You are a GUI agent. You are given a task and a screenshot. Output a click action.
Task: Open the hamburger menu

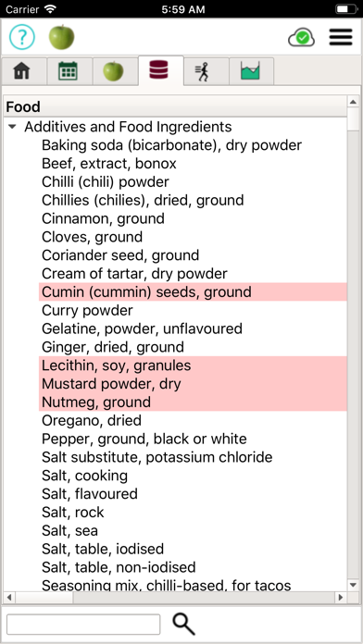(x=341, y=37)
